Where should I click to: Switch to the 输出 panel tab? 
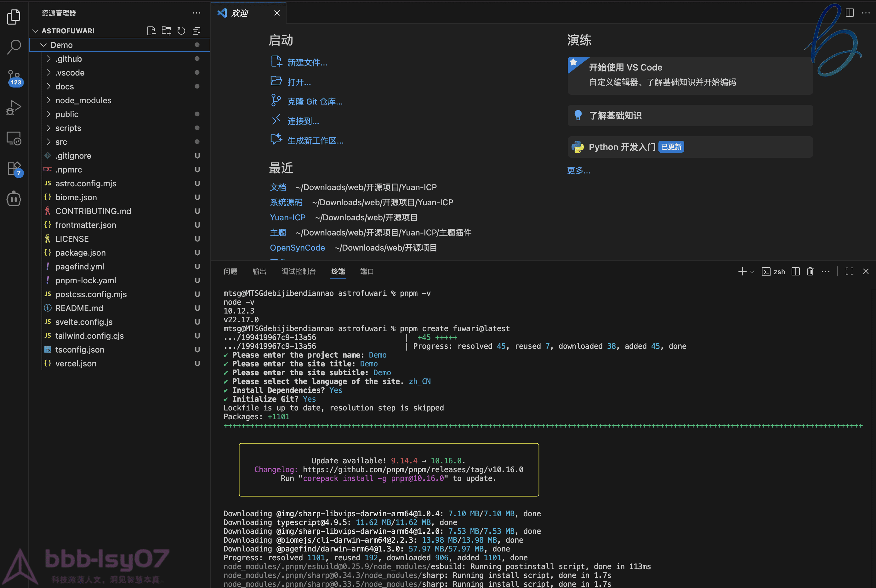point(259,272)
